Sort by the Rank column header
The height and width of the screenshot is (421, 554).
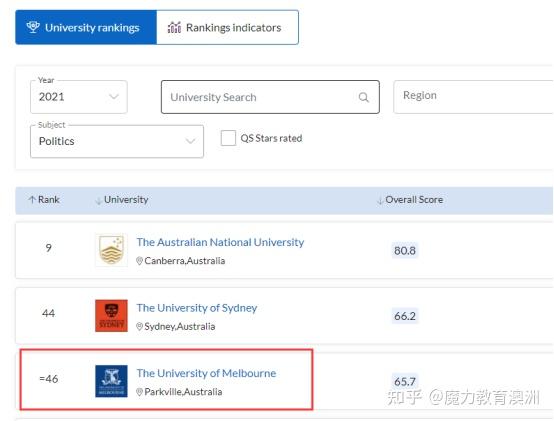coord(44,200)
